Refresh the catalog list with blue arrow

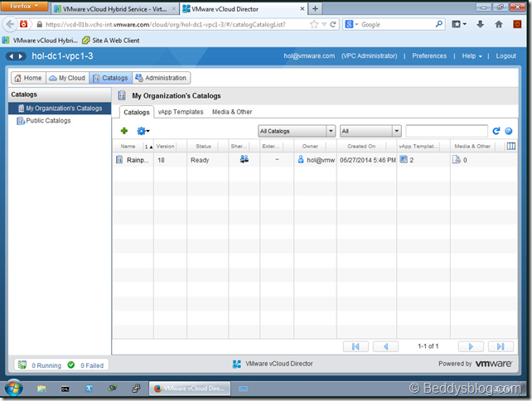[496, 131]
